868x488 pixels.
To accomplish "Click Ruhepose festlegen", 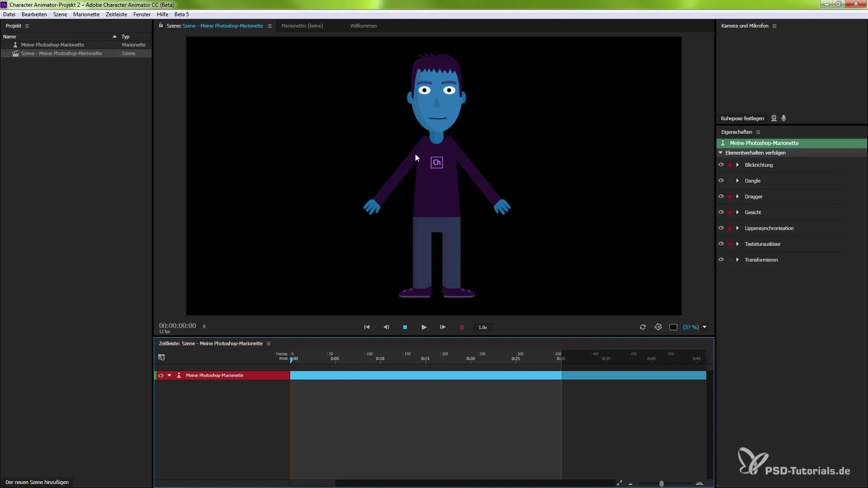I will (x=742, y=118).
